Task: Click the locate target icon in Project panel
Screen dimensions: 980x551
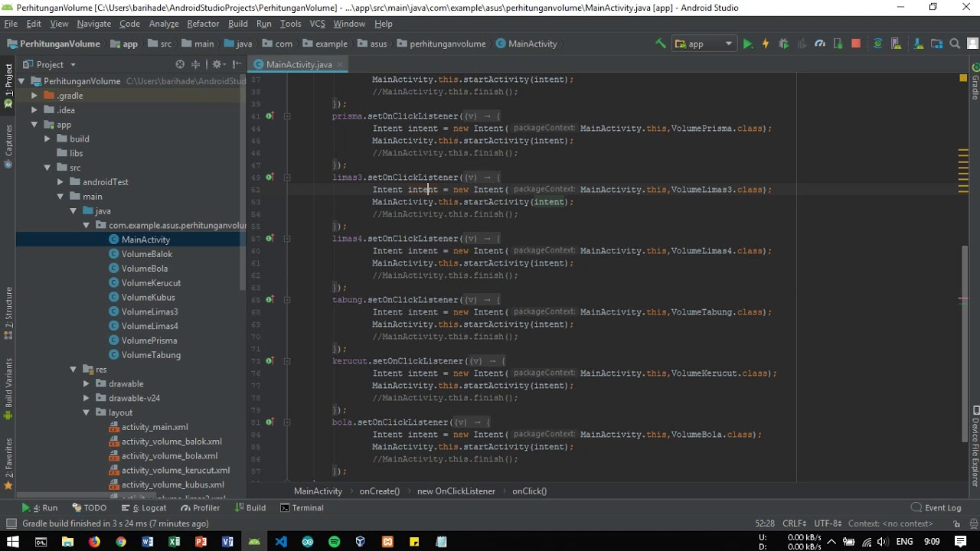Action: click(180, 64)
